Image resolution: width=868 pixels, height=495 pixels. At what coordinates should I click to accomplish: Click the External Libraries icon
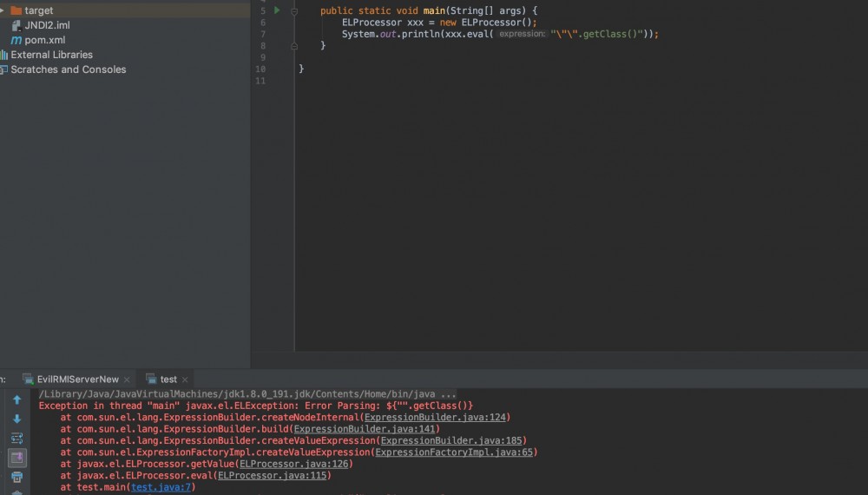coord(3,55)
